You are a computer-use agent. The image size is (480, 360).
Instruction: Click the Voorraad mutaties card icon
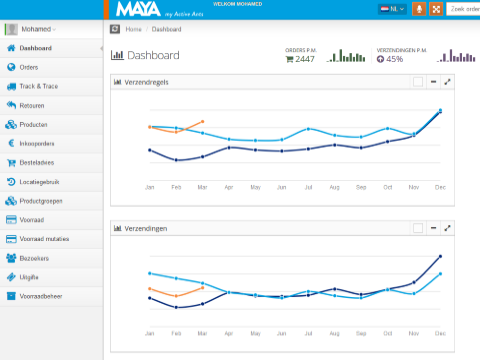[11, 239]
